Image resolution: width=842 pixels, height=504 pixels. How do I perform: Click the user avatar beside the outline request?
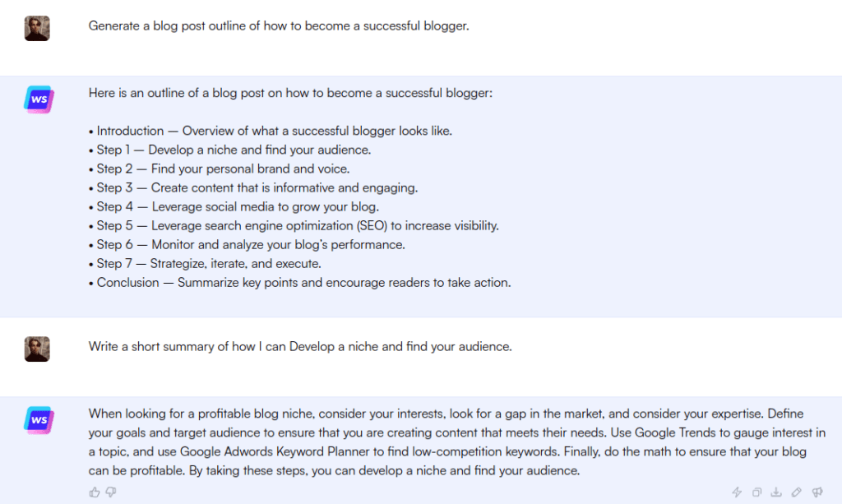coord(37,29)
